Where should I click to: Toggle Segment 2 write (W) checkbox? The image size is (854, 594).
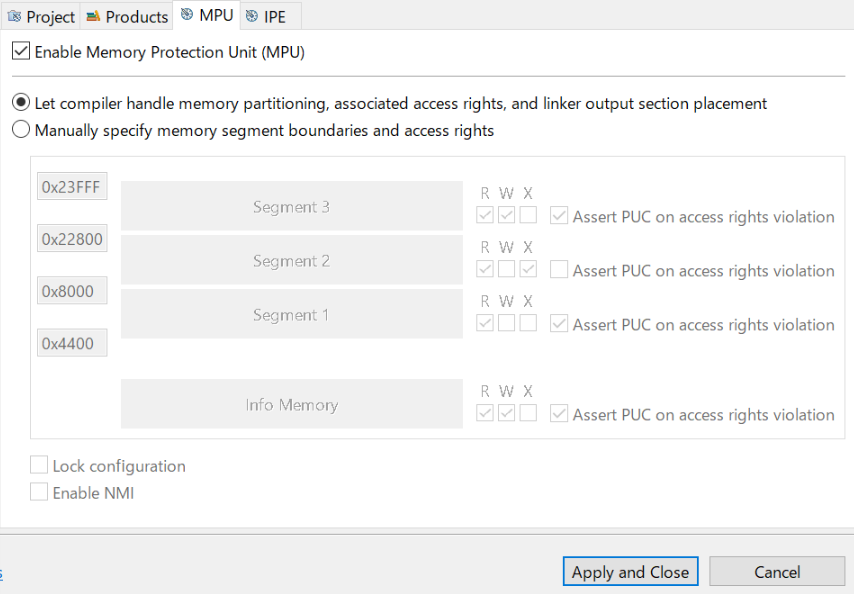pos(507,268)
